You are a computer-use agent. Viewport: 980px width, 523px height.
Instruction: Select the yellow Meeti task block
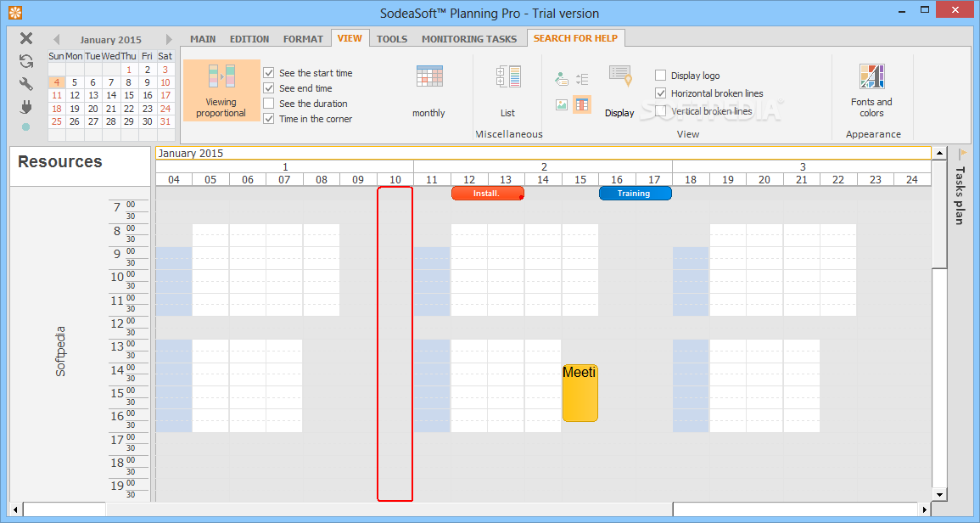(580, 393)
